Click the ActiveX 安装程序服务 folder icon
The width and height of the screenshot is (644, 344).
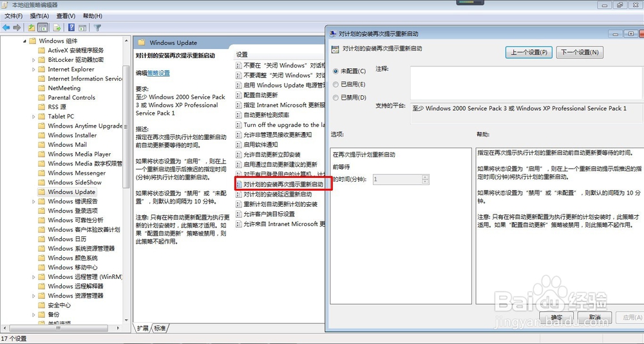41,50
